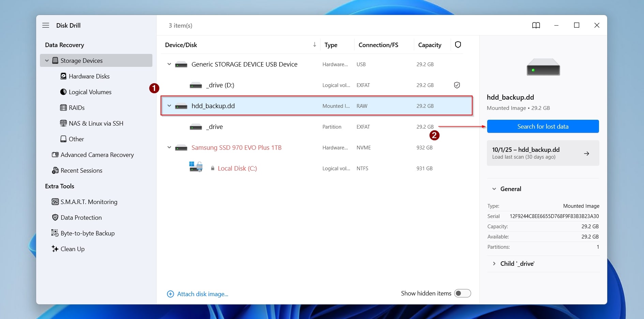The height and width of the screenshot is (319, 644).
Task: Open the Data Protection tool
Action: (81, 217)
